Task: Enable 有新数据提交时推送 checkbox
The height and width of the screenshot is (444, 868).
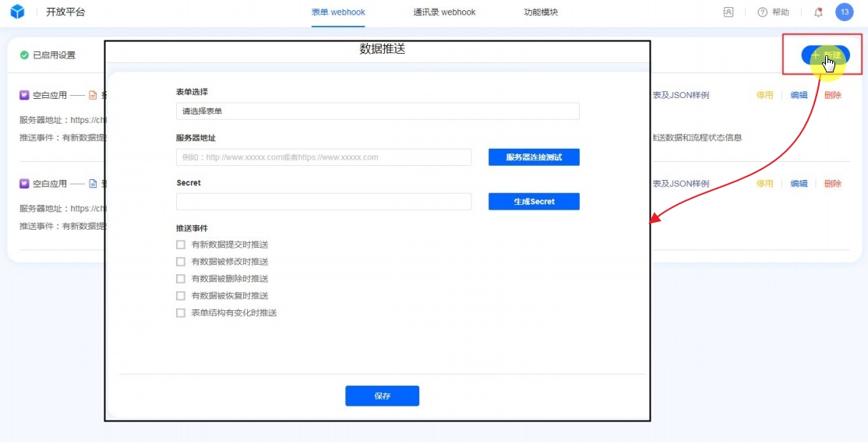Action: coord(181,245)
